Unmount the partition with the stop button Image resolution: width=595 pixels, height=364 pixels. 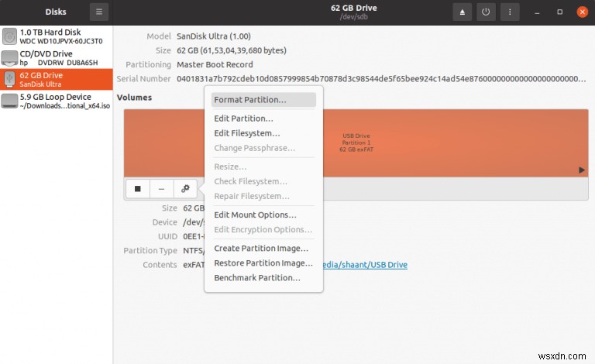[138, 188]
